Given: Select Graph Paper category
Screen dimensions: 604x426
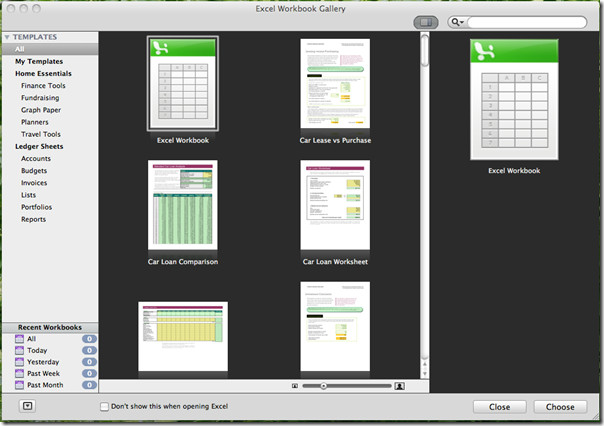Looking at the screenshot, I should click(x=41, y=110).
